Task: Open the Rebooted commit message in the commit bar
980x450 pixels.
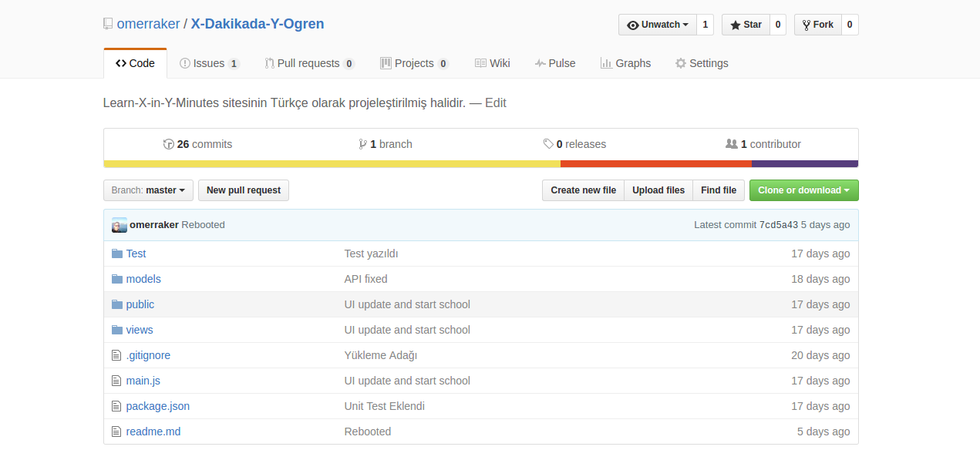Action: coord(203,225)
